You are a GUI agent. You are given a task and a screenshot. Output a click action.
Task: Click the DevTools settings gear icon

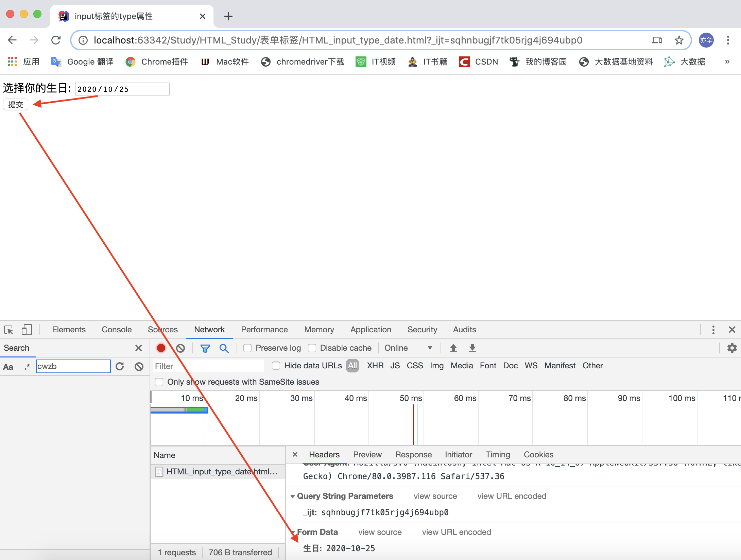coord(732,348)
